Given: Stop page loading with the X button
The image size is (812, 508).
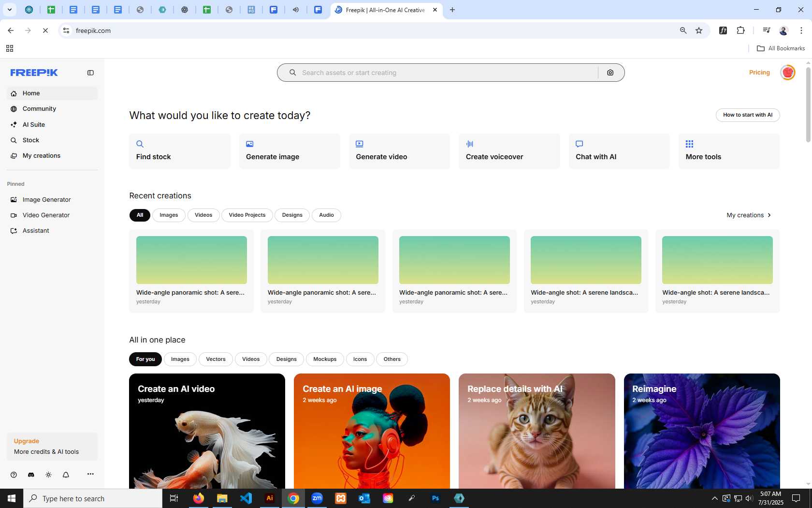Looking at the screenshot, I should (45, 30).
